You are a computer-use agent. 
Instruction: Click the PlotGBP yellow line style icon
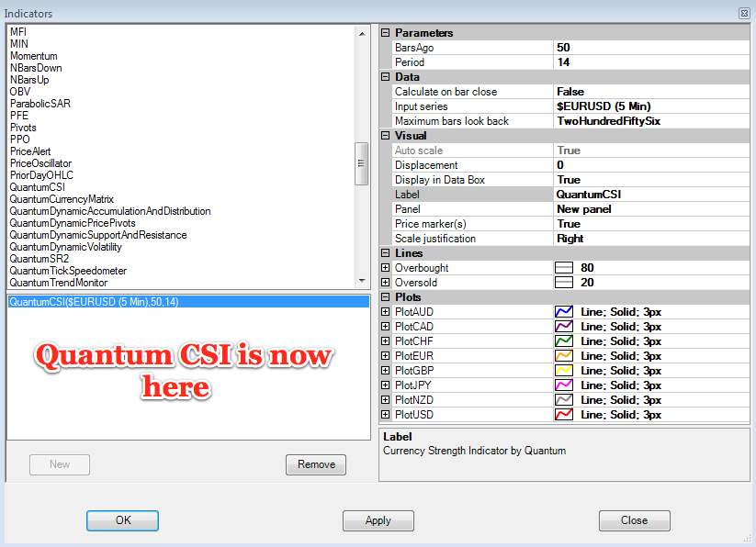(564, 370)
